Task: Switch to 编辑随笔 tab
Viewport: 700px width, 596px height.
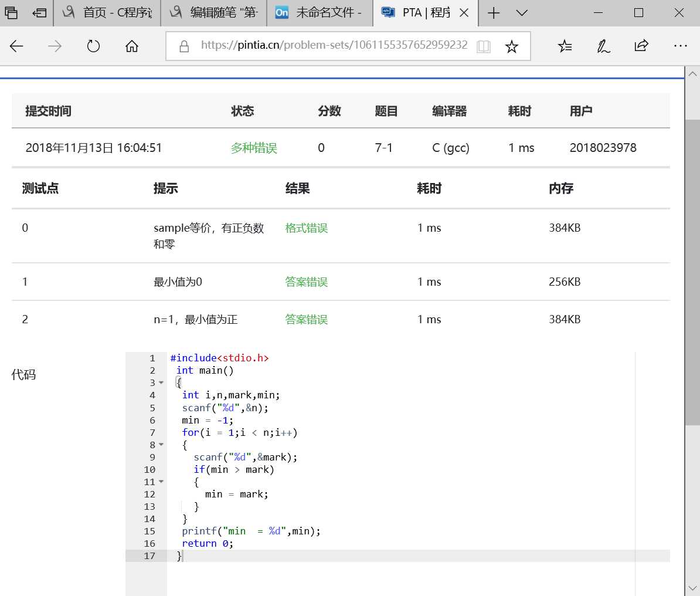Action: (x=214, y=12)
